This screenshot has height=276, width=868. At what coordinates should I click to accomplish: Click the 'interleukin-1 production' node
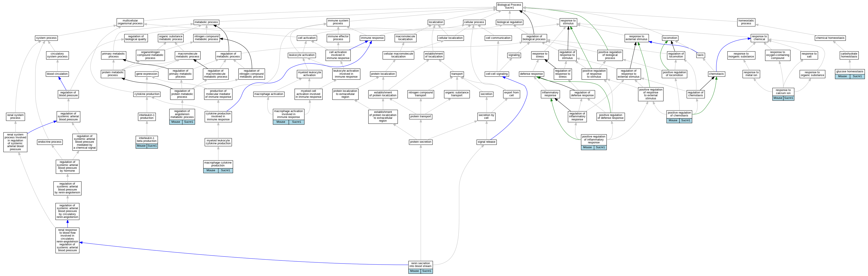tap(147, 116)
